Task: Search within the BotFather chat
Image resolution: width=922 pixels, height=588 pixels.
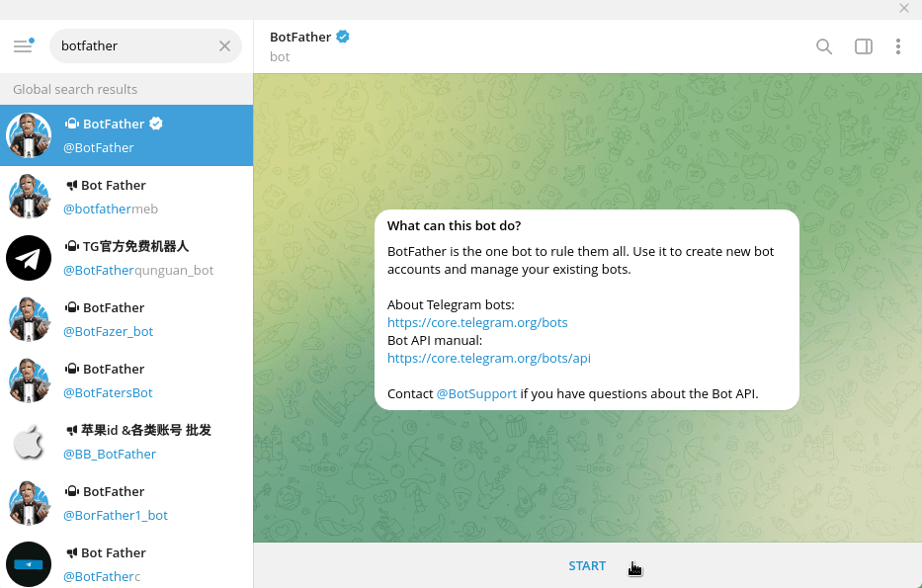Action: tap(824, 46)
